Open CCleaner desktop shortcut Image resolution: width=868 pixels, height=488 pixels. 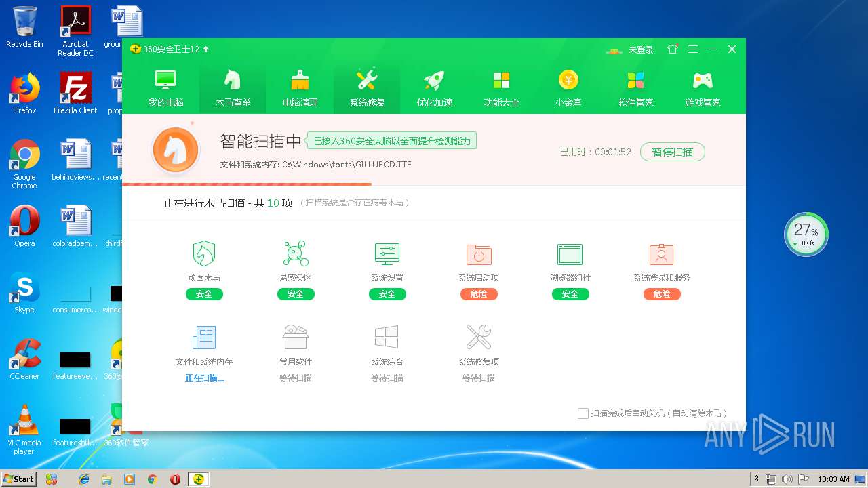24,359
